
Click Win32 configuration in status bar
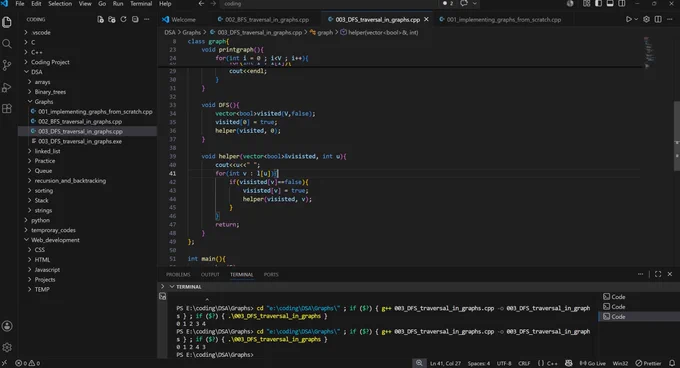[x=620, y=363]
